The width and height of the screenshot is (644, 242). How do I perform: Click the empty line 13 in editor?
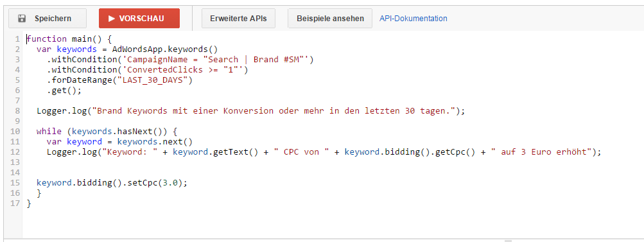tap(329, 162)
